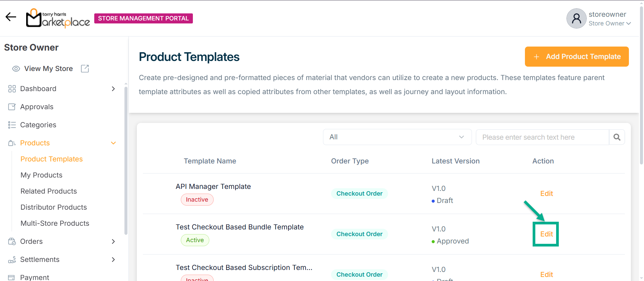This screenshot has width=644, height=281.
Task: Click the back arrow icon
Action: pos(11,17)
